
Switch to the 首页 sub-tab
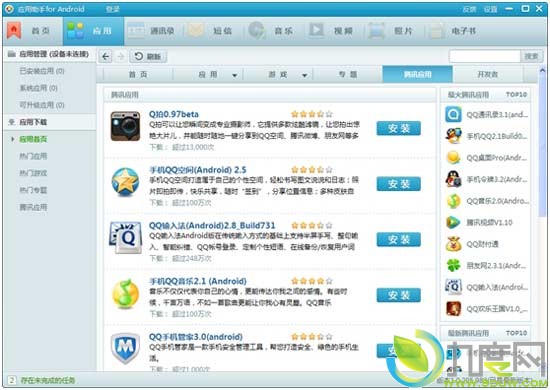click(x=138, y=74)
